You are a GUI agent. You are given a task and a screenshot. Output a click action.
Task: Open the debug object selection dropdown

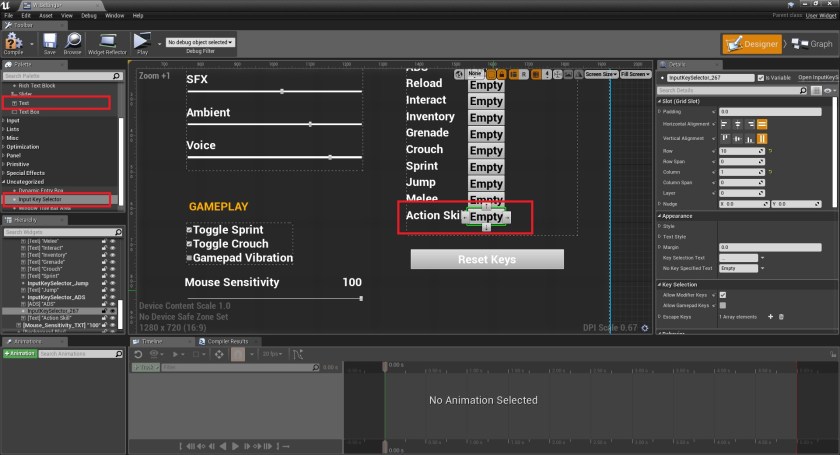click(200, 42)
